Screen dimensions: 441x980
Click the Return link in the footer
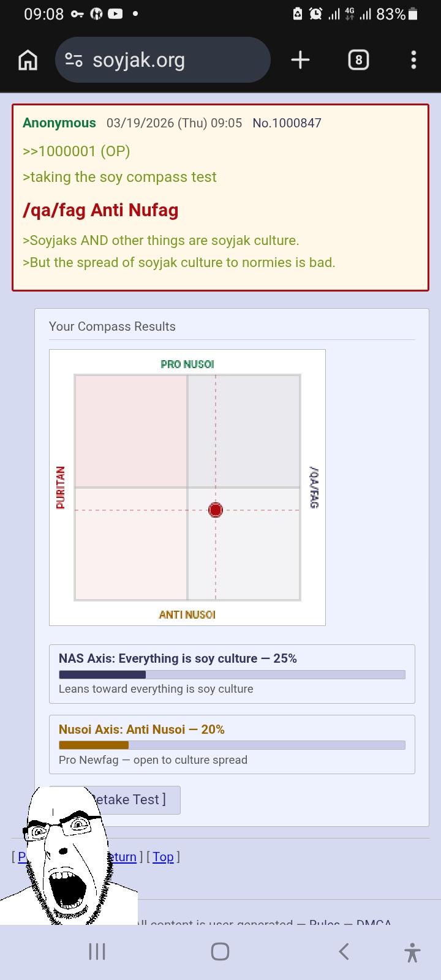point(123,856)
